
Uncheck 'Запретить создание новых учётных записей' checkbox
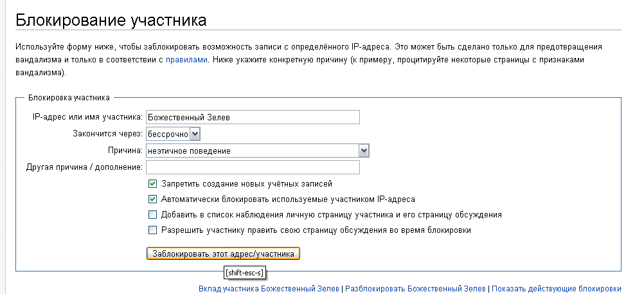click(x=153, y=183)
